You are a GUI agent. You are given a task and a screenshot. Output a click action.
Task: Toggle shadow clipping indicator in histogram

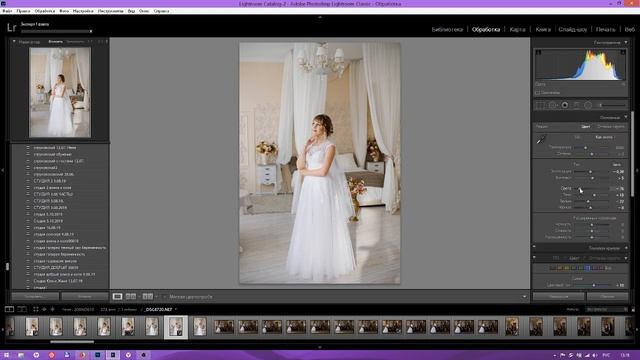coord(538,52)
